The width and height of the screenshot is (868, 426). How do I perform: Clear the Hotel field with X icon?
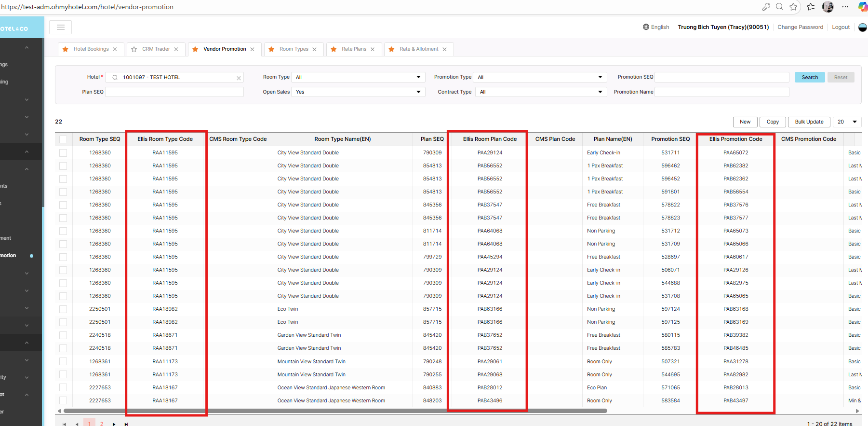pyautogui.click(x=239, y=78)
